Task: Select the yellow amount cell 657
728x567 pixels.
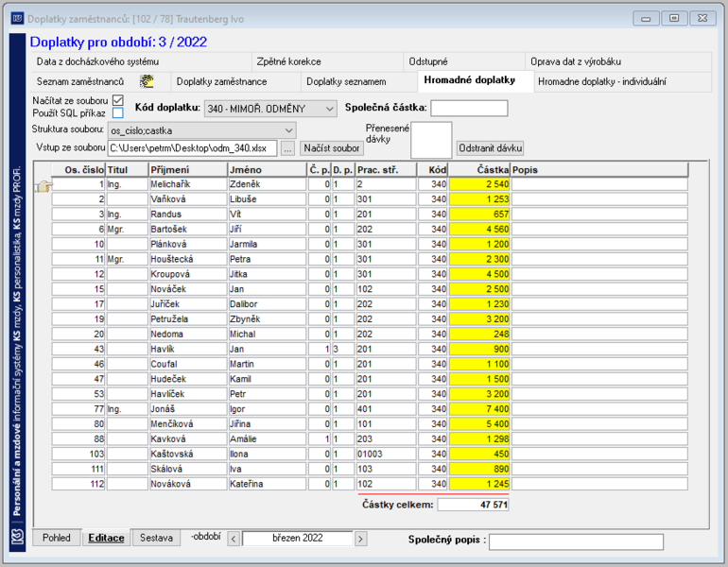Action: click(479, 214)
